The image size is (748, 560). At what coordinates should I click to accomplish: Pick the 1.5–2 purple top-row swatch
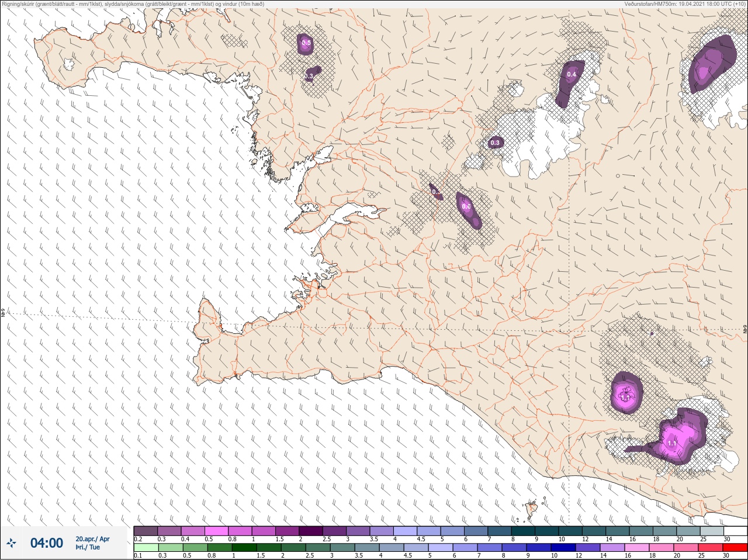pos(288,531)
